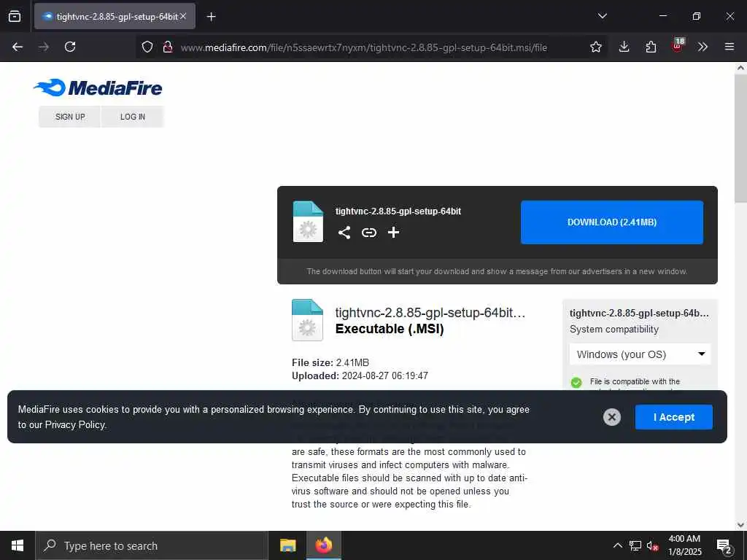The width and height of the screenshot is (747, 560).
Task: Click the file icon in dark download box
Action: pos(308,222)
